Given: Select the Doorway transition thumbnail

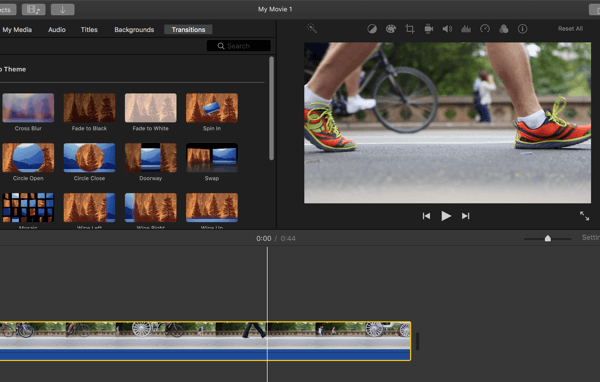Looking at the screenshot, I should tap(150, 158).
